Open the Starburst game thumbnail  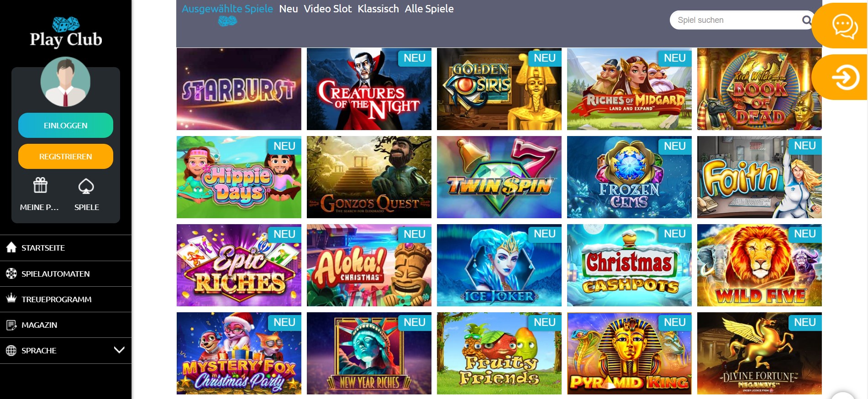239,89
